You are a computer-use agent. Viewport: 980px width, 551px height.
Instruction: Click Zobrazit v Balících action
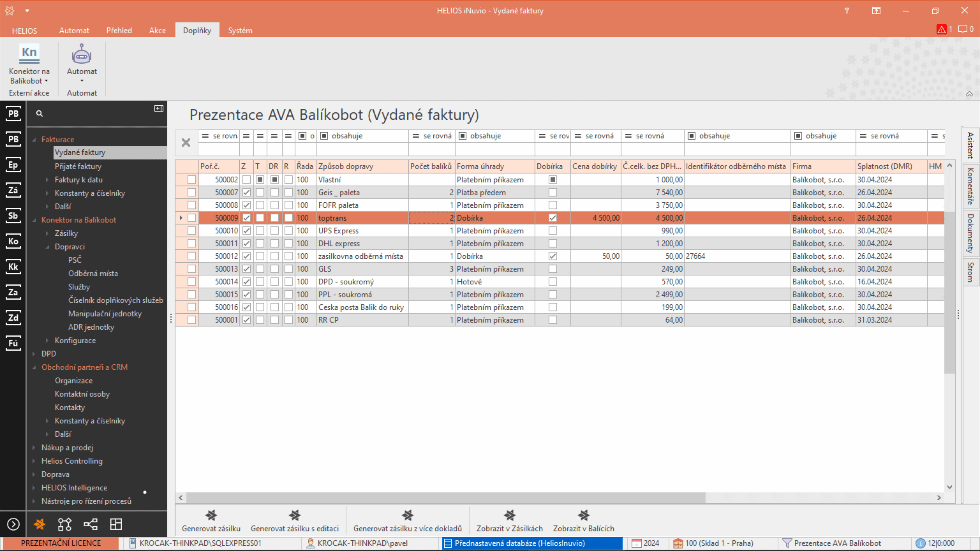[584, 521]
